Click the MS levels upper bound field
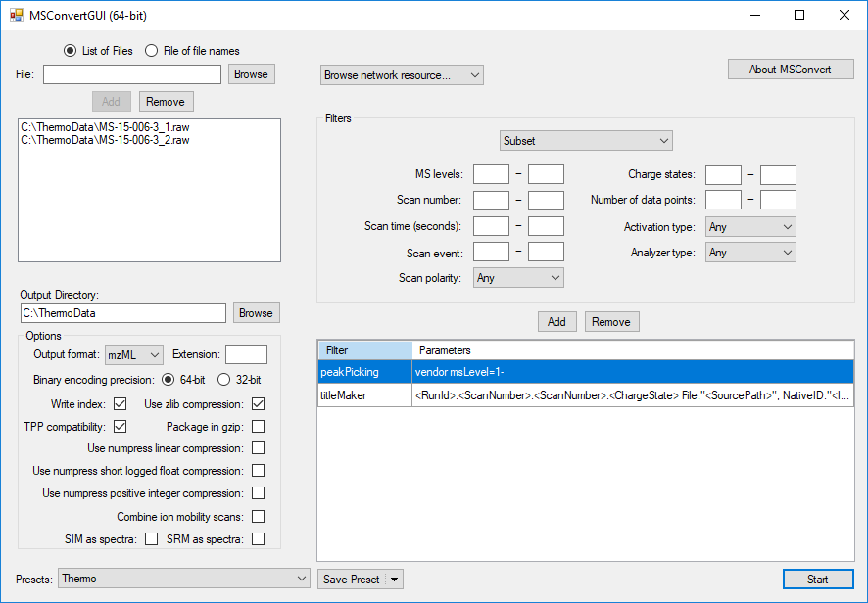Image resolution: width=868 pixels, height=603 pixels. tap(546, 174)
